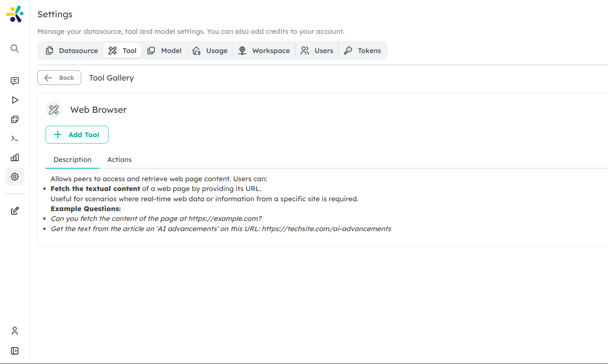Switch to the Datasource tab
Image resolution: width=608 pixels, height=364 pixels.
tap(72, 51)
